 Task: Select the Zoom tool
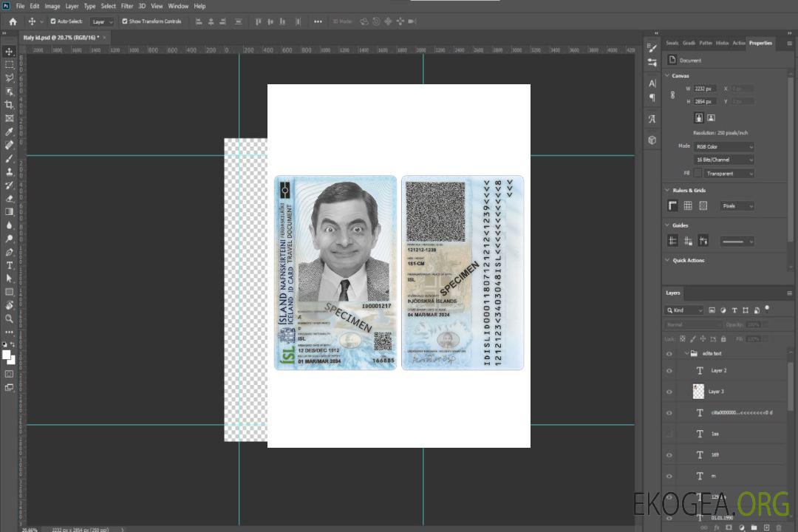tap(10, 318)
